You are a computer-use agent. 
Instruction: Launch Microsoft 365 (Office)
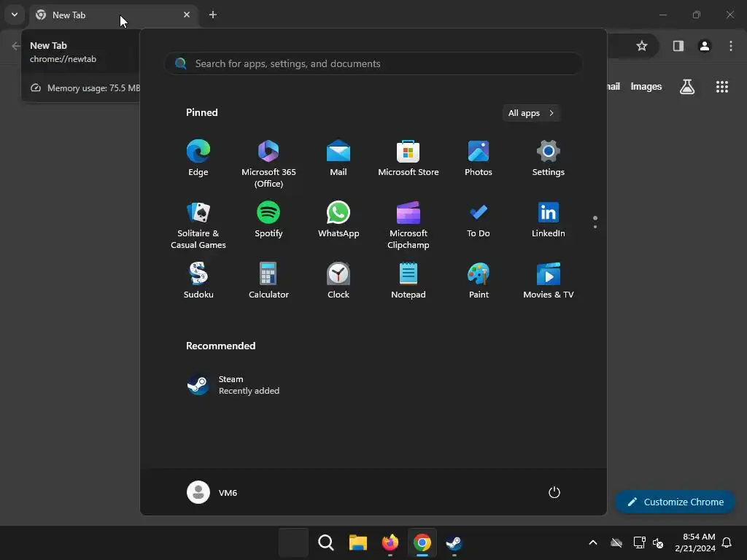click(268, 164)
